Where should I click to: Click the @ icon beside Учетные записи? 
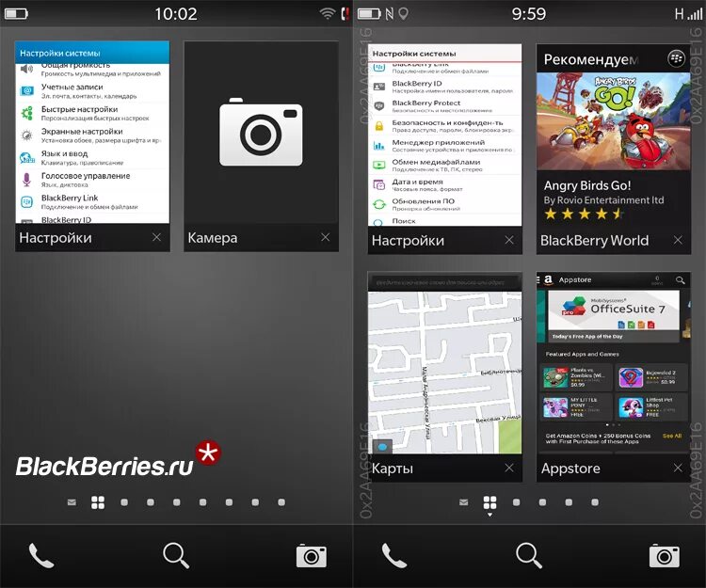coord(26,91)
